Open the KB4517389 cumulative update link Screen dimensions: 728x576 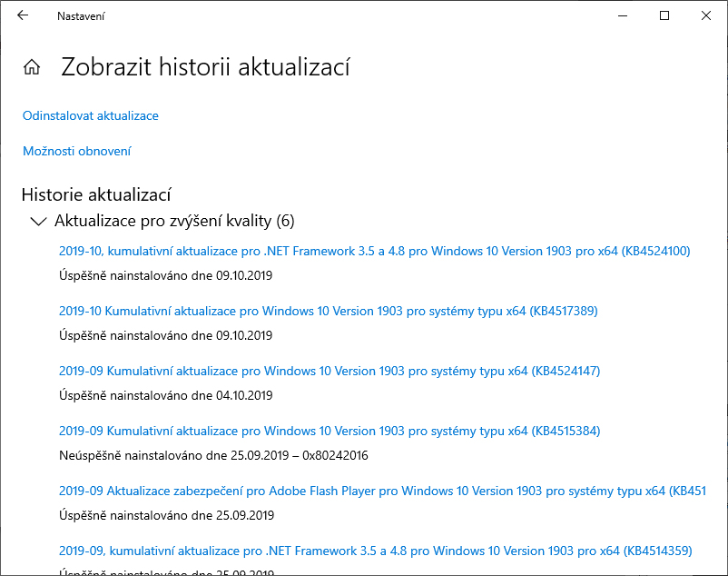point(328,311)
